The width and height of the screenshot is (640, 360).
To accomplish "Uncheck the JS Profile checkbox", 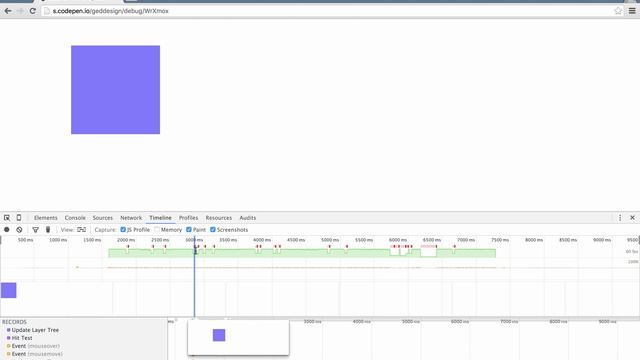I will tap(123, 230).
